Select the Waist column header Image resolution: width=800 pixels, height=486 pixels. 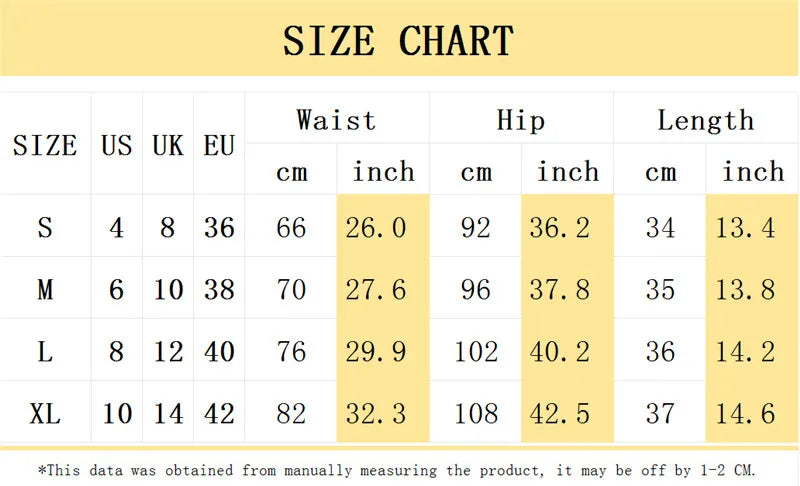336,120
